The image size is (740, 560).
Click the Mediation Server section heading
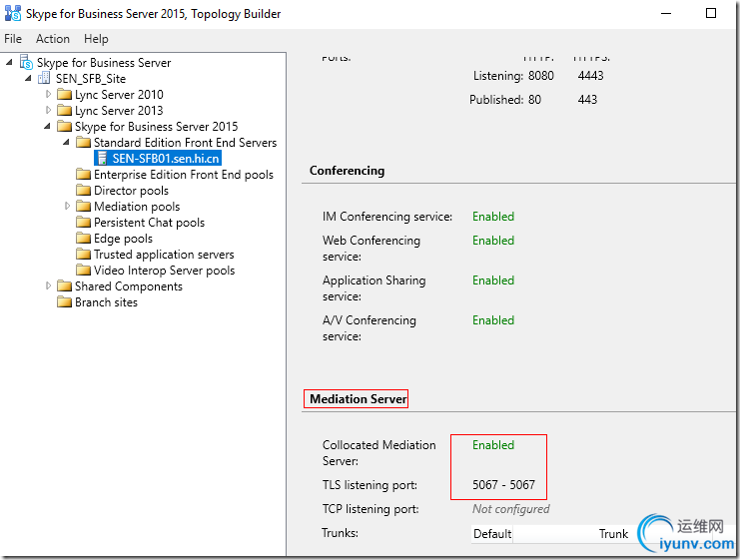click(x=358, y=399)
